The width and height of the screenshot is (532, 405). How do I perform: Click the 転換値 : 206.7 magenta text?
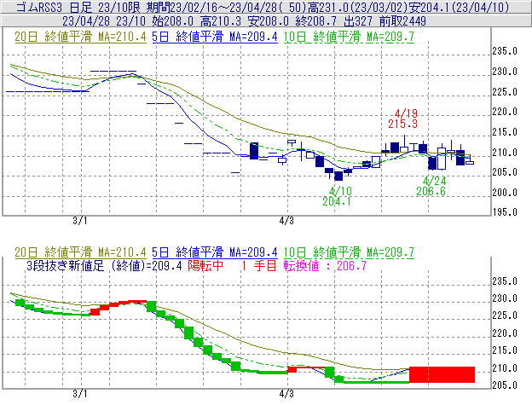point(325,265)
